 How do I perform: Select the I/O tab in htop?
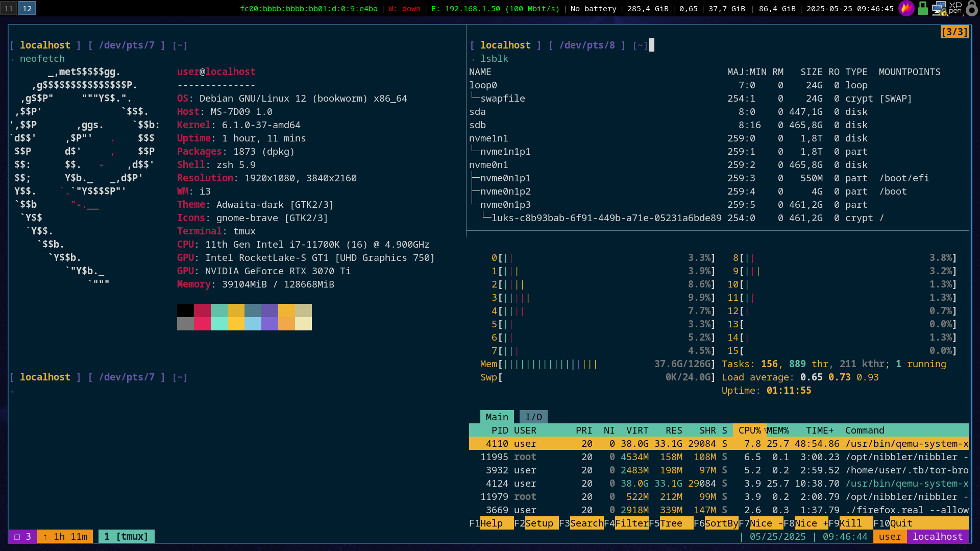533,417
